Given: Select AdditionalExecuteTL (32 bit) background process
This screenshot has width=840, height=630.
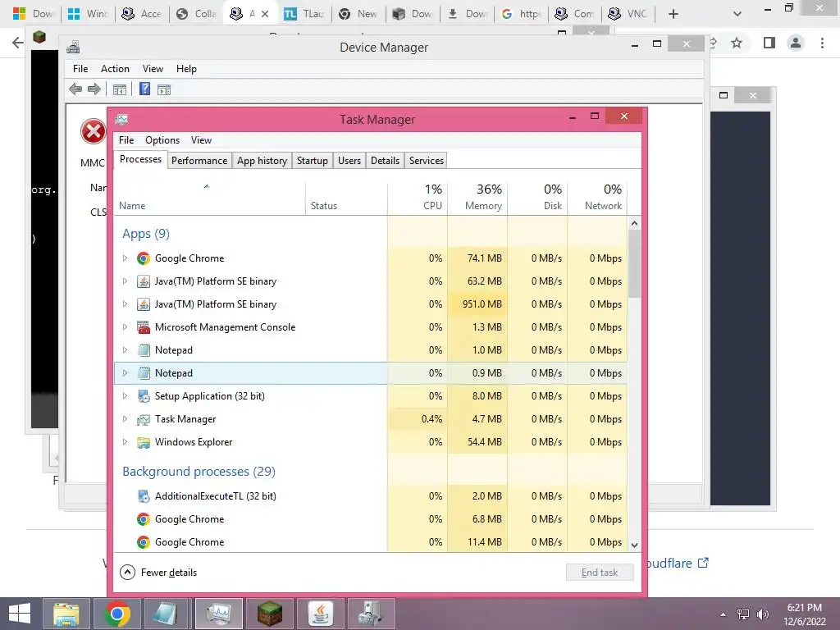Looking at the screenshot, I should [371, 496].
